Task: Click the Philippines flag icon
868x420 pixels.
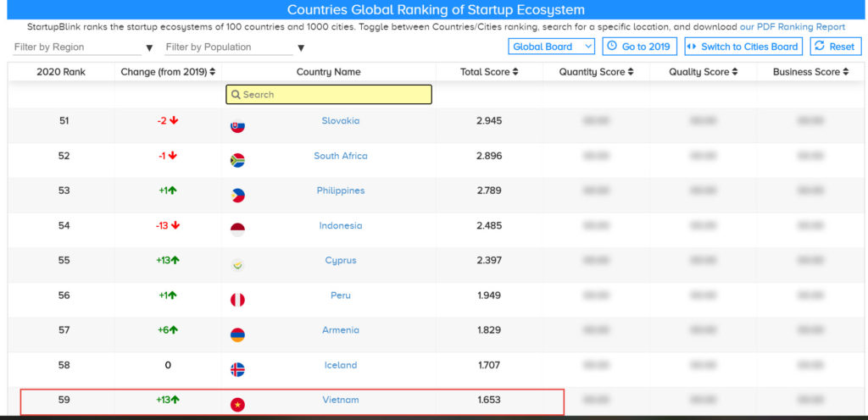Action: [237, 196]
